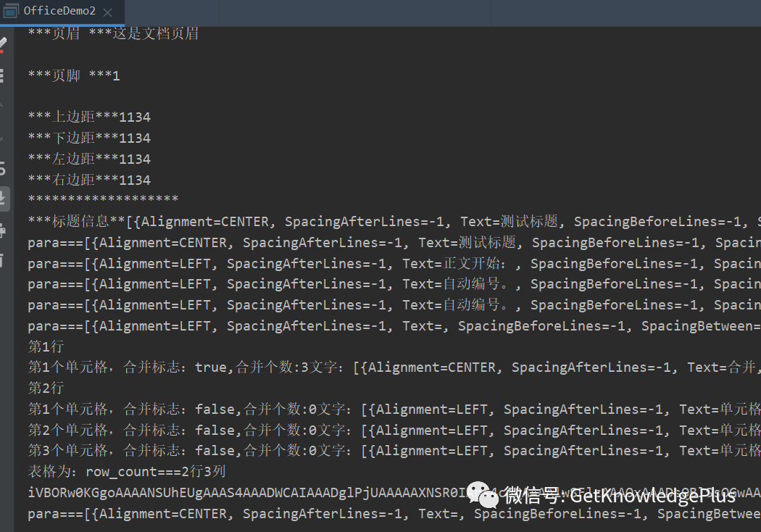Switch to the OfficeDemo2 console tab
The image size is (761, 532).
point(59,11)
